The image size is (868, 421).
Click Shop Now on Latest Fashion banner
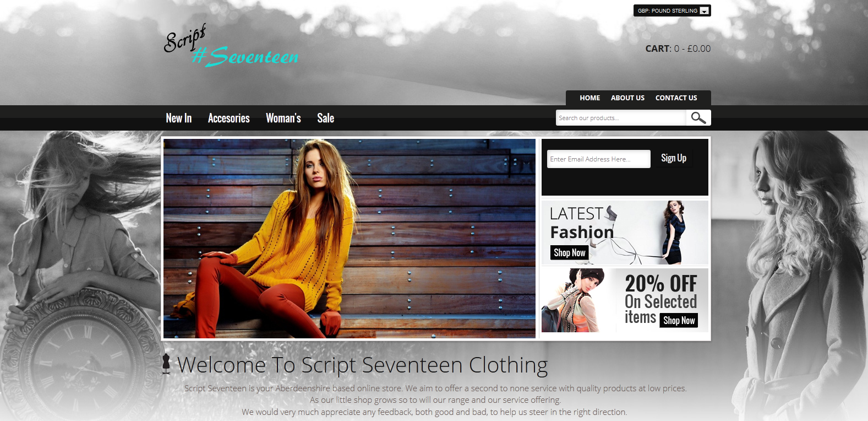pyautogui.click(x=570, y=253)
